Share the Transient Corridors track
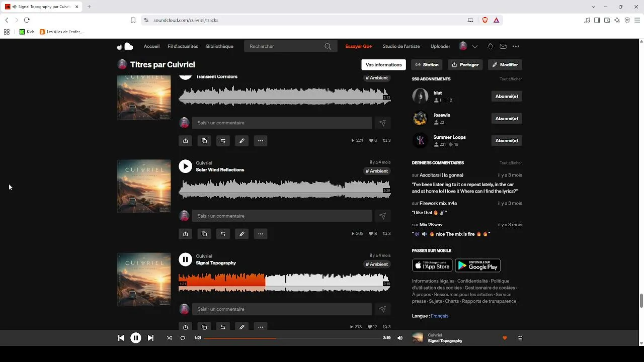644x362 pixels. [x=186, y=141]
